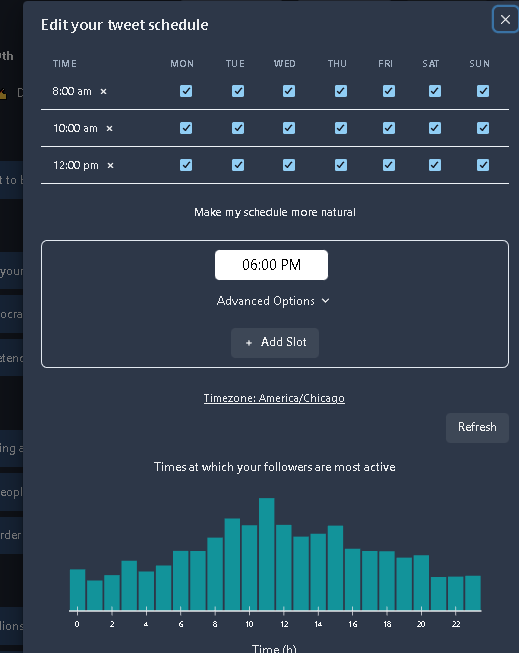Screen dimensions: 519x653
Task: Uncheck Tuesday for 10:00 am
Action: (238, 128)
